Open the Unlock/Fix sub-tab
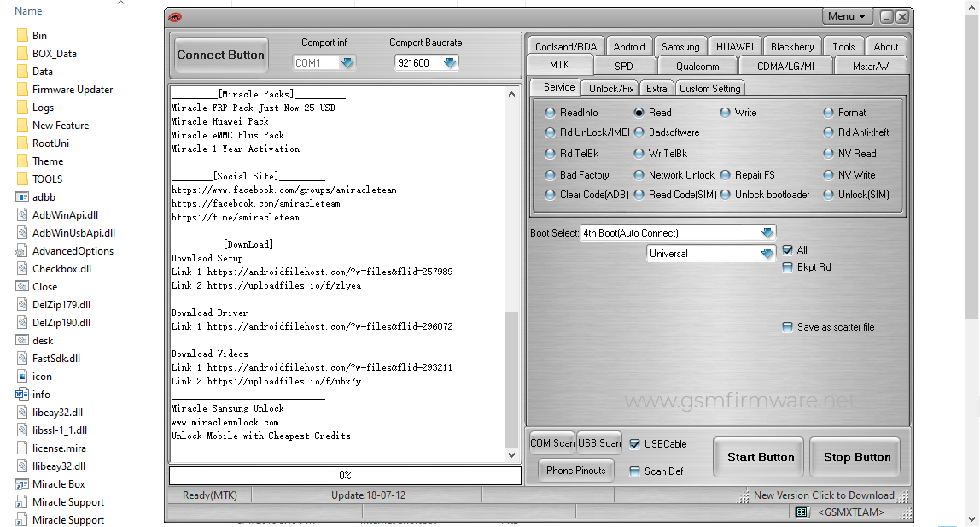 click(x=611, y=88)
